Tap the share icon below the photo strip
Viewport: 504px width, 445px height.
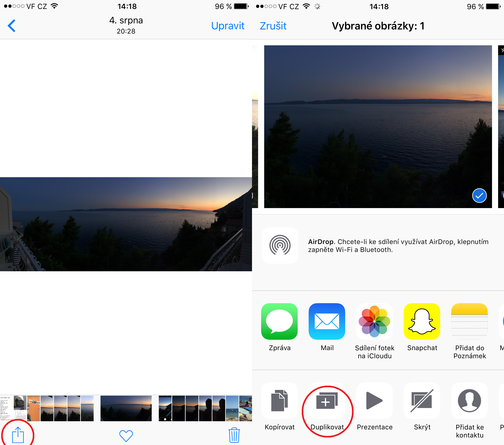(x=18, y=435)
